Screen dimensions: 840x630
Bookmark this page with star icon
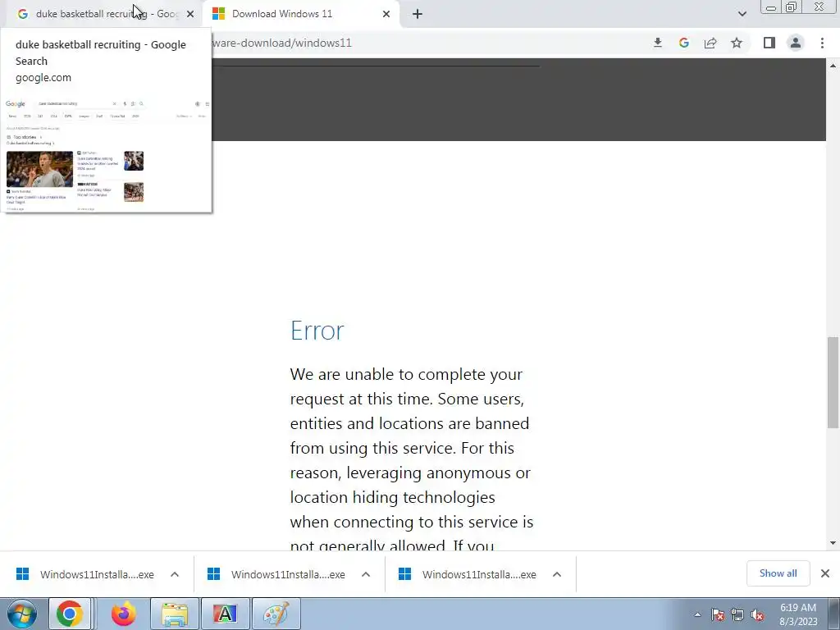[x=737, y=43]
